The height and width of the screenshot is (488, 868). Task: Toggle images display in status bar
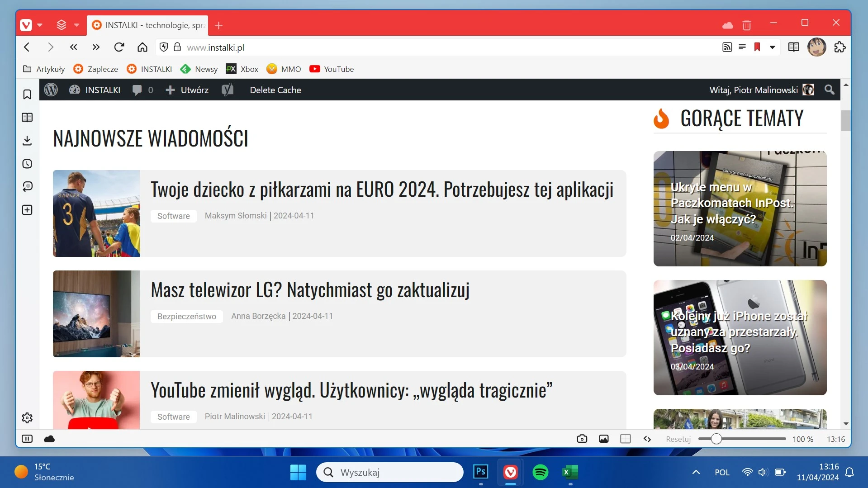click(x=603, y=439)
